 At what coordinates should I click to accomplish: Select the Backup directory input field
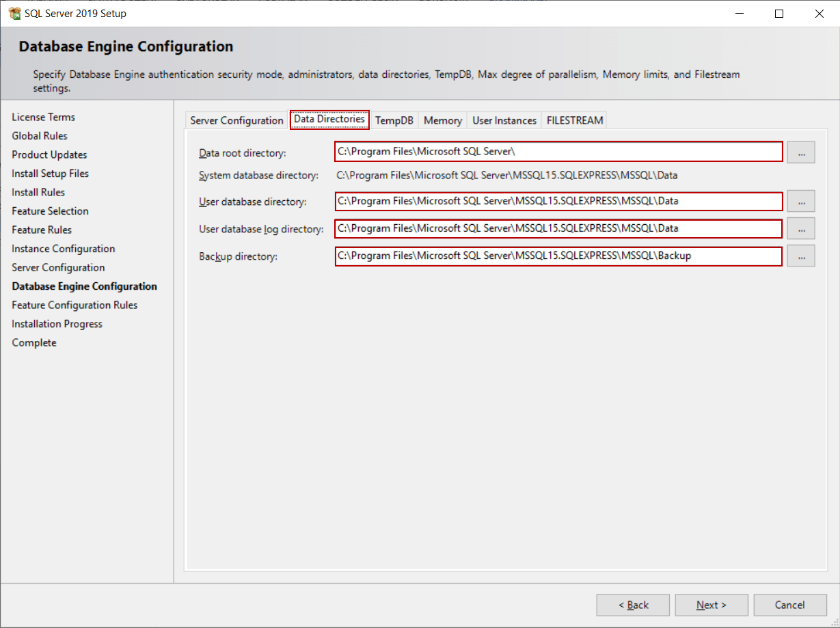tap(558, 256)
